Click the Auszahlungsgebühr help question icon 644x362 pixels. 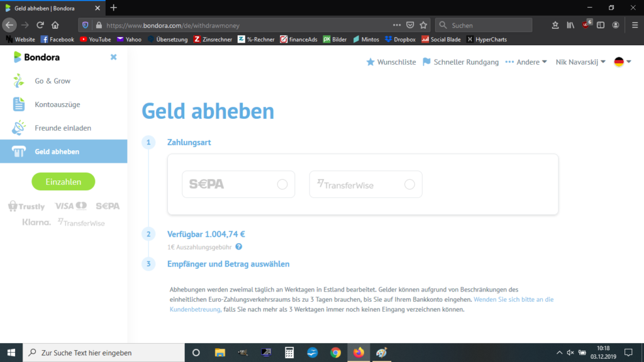pyautogui.click(x=238, y=246)
